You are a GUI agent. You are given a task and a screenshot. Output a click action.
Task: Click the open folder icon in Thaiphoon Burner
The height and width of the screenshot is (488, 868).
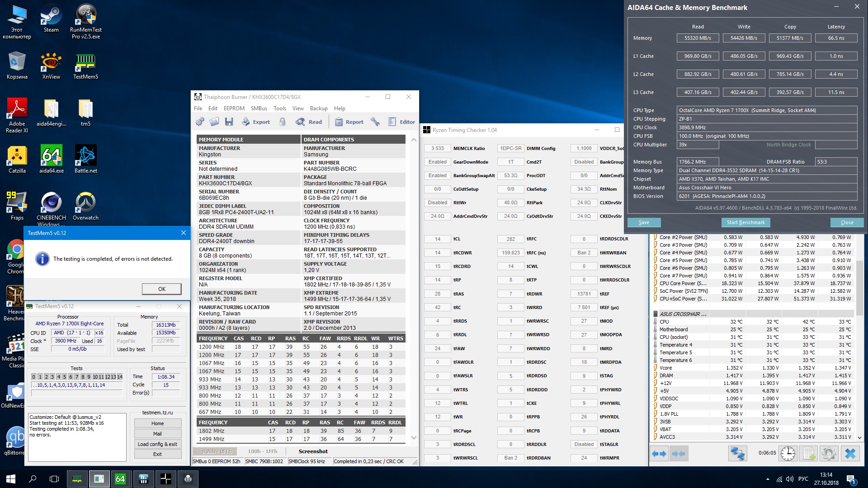(x=214, y=122)
